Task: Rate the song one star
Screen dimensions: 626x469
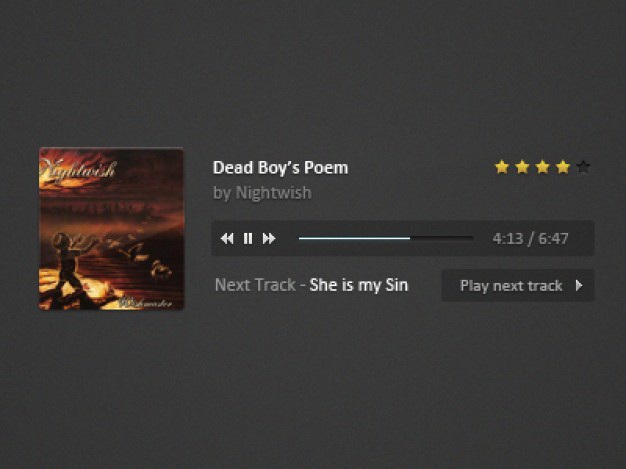Action: click(502, 167)
